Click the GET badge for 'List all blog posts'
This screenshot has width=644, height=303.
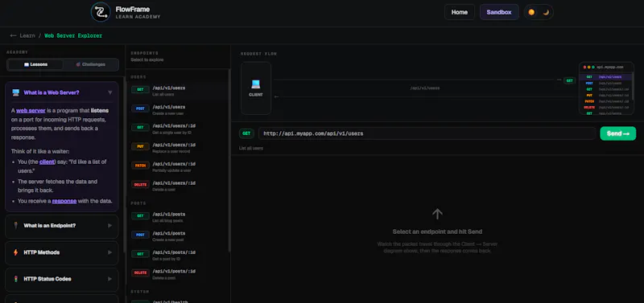(x=140, y=215)
